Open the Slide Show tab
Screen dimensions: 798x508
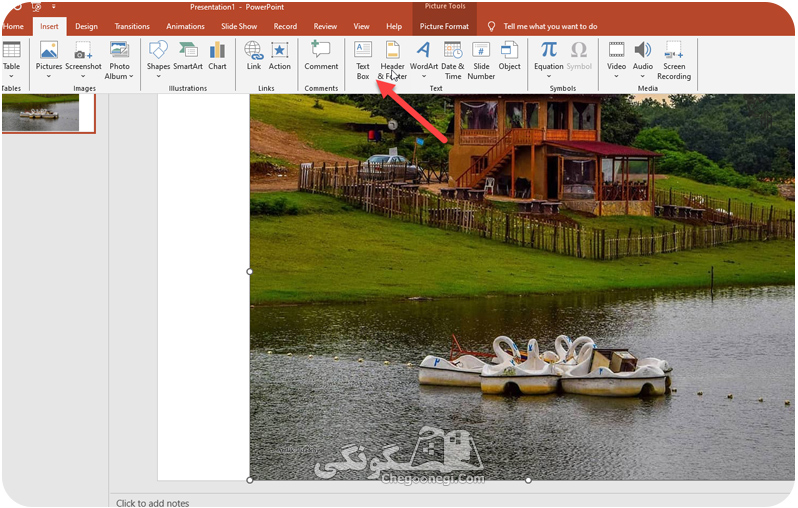(239, 26)
